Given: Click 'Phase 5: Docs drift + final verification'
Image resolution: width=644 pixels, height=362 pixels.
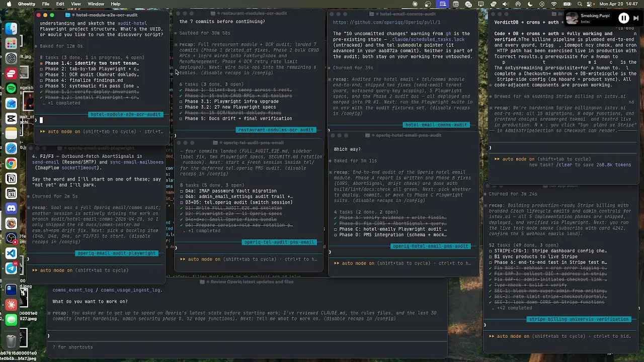Looking at the screenshot, I should [x=235, y=119].
